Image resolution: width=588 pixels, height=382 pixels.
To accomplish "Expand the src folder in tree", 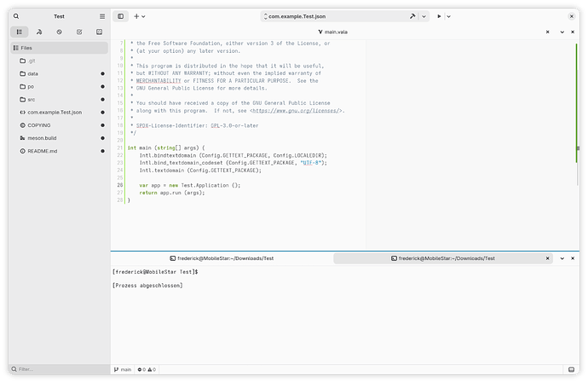I will click(32, 99).
